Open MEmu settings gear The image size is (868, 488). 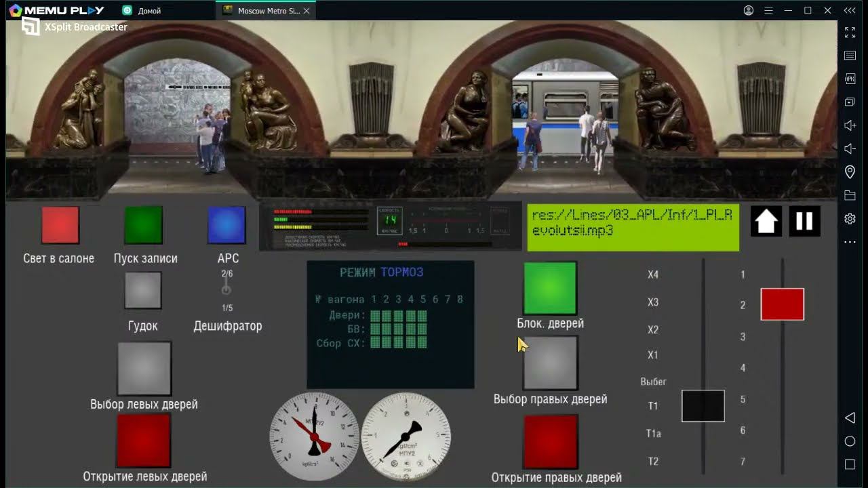(x=850, y=218)
